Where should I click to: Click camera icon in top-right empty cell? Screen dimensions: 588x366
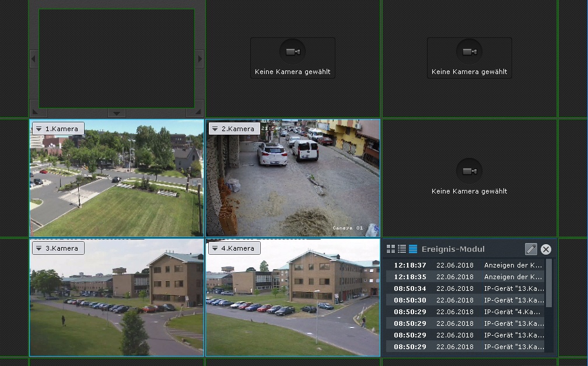coord(470,52)
